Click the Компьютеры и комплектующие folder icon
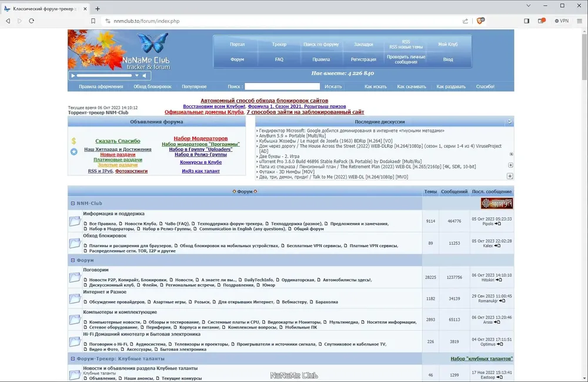The width and height of the screenshot is (588, 382). point(75,320)
